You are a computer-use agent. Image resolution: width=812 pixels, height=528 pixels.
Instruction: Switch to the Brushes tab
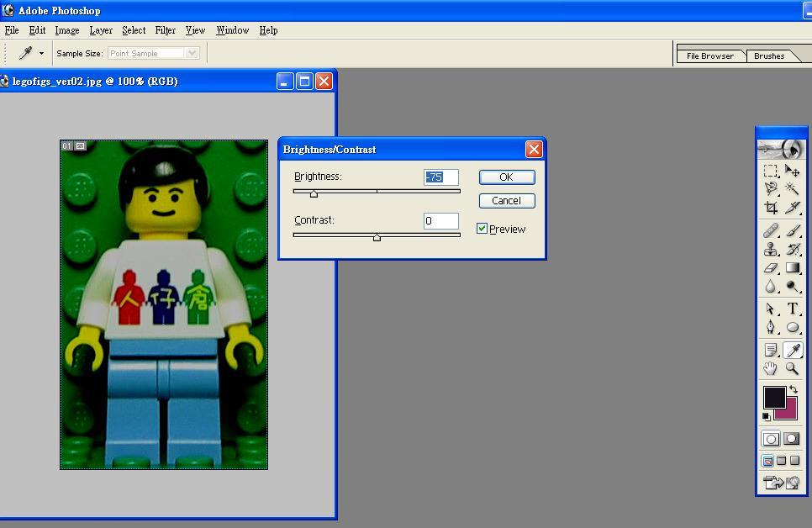point(769,56)
